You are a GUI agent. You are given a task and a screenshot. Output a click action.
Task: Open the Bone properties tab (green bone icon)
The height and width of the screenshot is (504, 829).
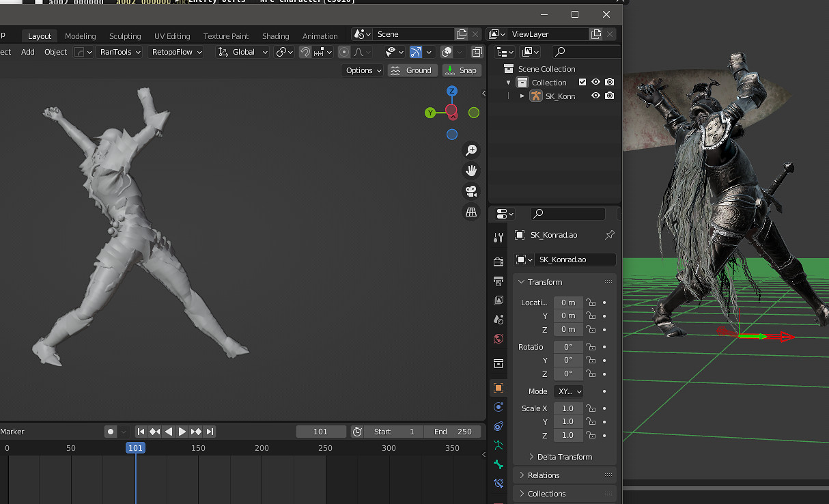tap(498, 464)
